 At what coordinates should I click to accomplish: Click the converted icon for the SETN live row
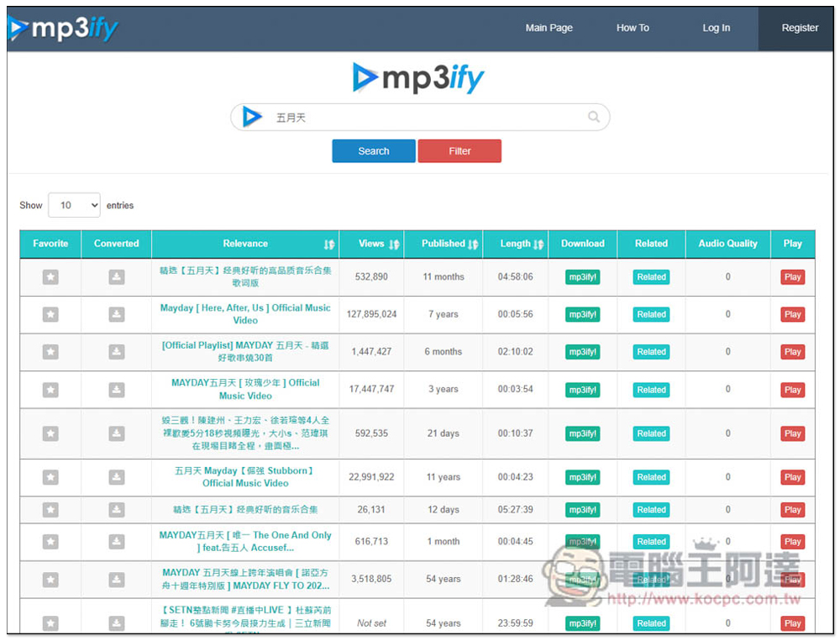click(x=116, y=623)
